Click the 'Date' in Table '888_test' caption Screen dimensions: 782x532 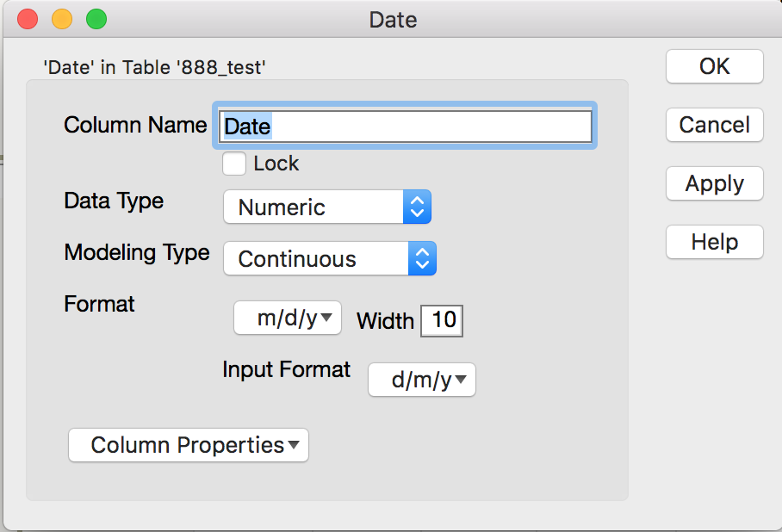[154, 66]
